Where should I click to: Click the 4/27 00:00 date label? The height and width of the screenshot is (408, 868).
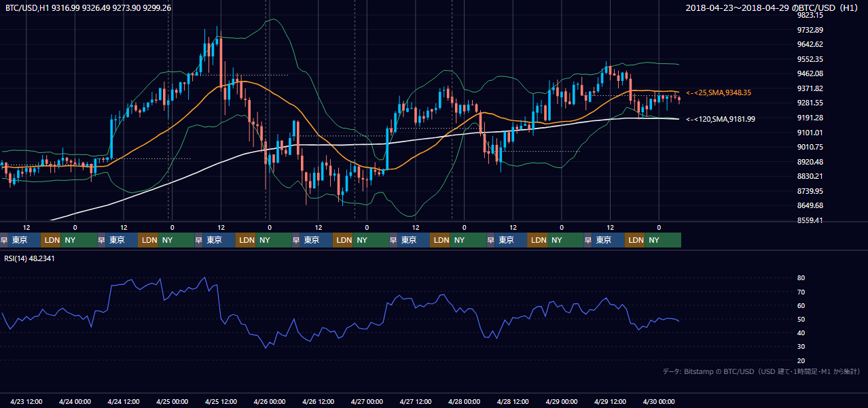pyautogui.click(x=367, y=401)
